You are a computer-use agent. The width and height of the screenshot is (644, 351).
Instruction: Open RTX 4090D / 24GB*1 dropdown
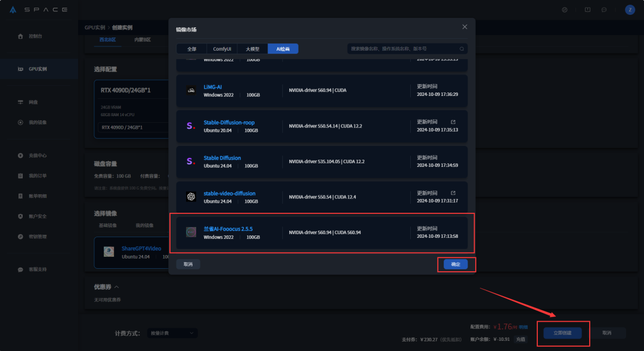[133, 128]
